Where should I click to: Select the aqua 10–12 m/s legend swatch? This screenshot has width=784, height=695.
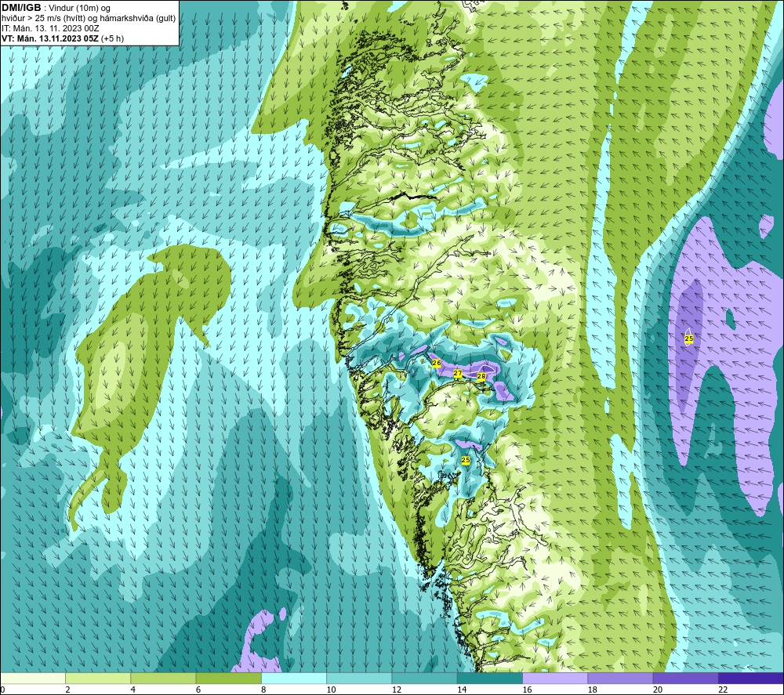click(x=359, y=678)
